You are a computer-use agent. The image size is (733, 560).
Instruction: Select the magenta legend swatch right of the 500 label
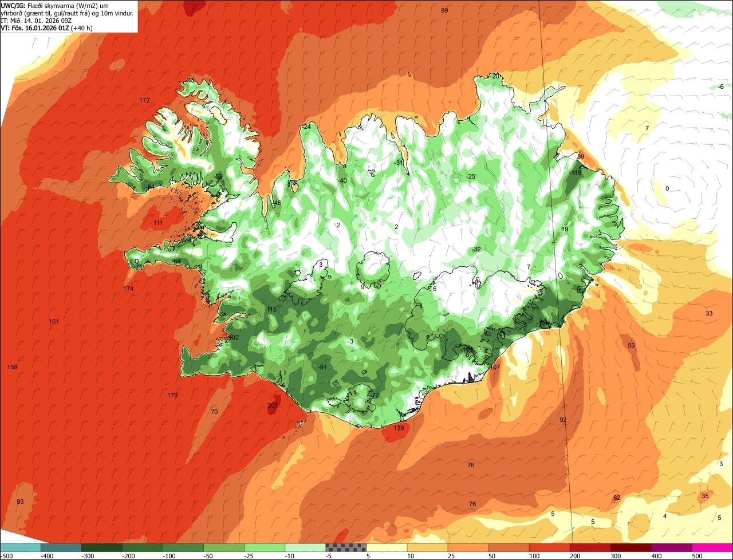tap(712, 547)
